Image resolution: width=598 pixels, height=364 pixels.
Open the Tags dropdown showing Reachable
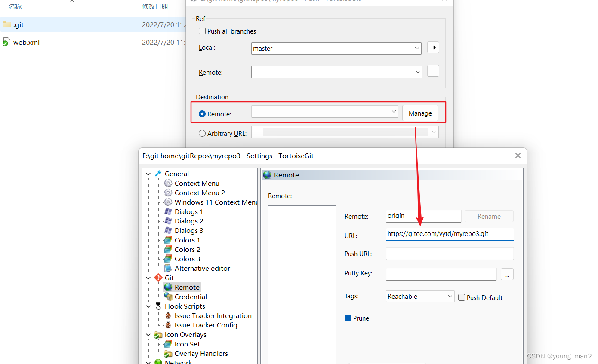coord(420,296)
